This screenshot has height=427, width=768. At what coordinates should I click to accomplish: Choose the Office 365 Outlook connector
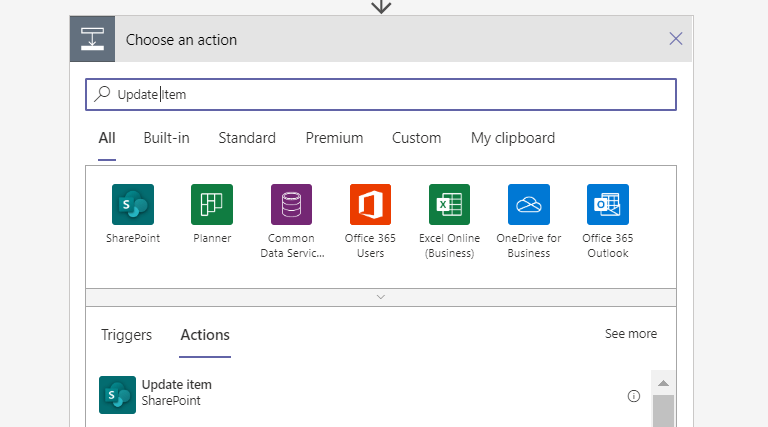click(x=608, y=205)
